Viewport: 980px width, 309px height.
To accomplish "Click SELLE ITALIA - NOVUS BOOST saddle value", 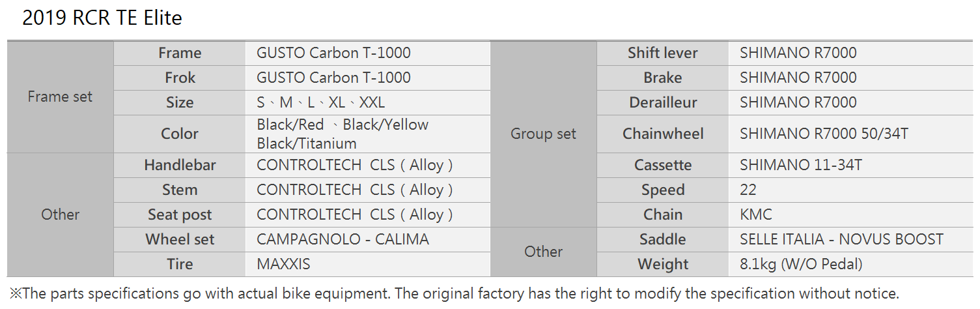I will click(841, 239).
